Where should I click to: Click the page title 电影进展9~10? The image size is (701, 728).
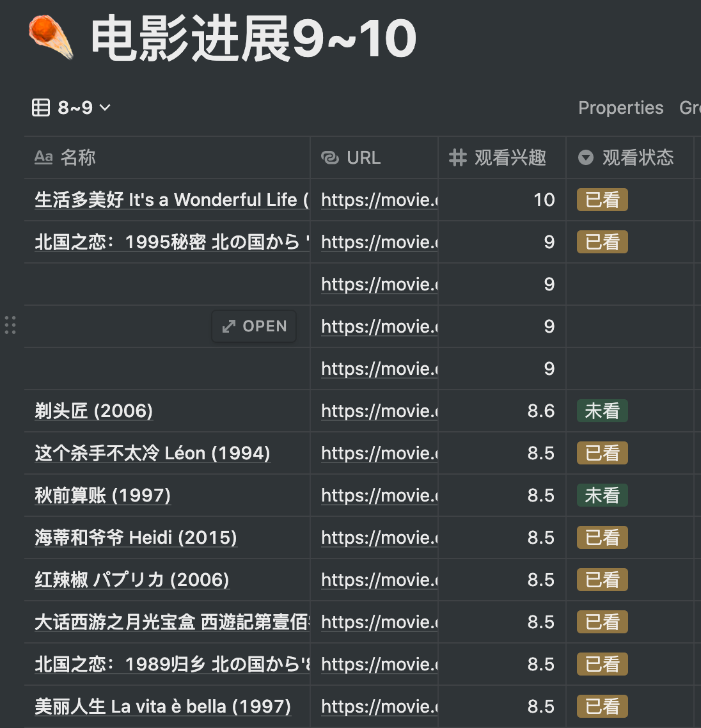254,38
